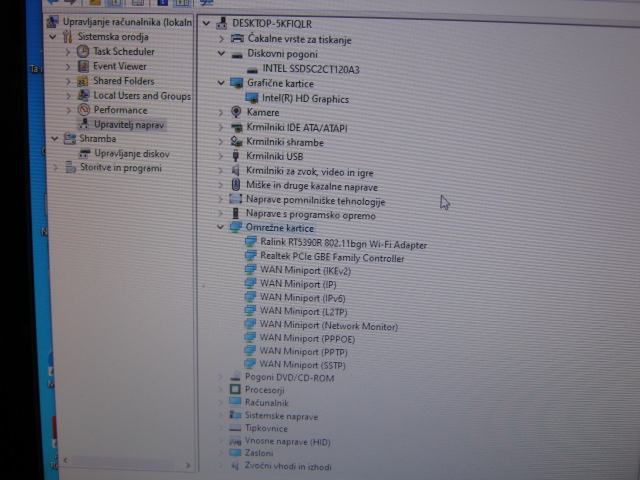Select WAN Miniport (SSTP)

pyautogui.click(x=302, y=364)
